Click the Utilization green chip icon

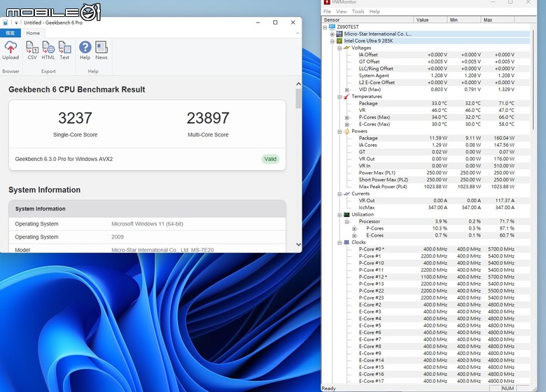[x=346, y=214]
